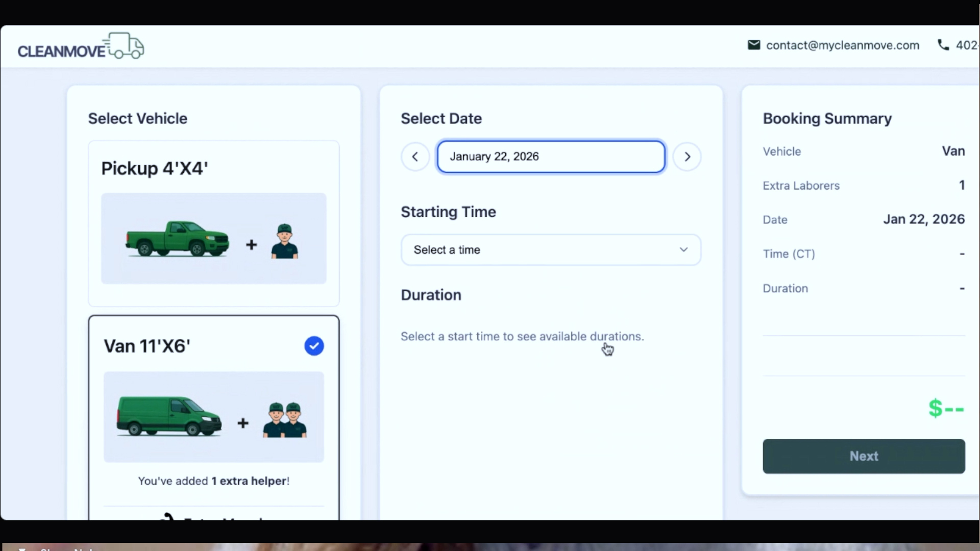Select the Pickup 4'X4' vehicle card

tap(154, 168)
